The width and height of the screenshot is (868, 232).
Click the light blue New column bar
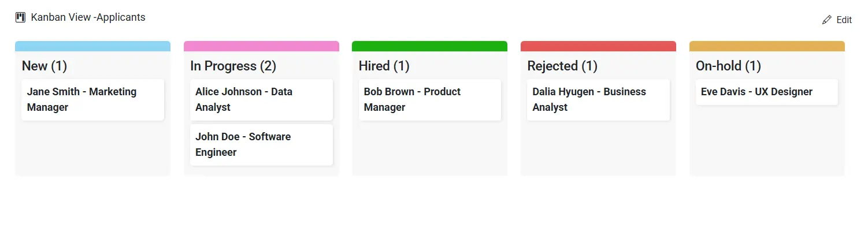click(x=93, y=46)
